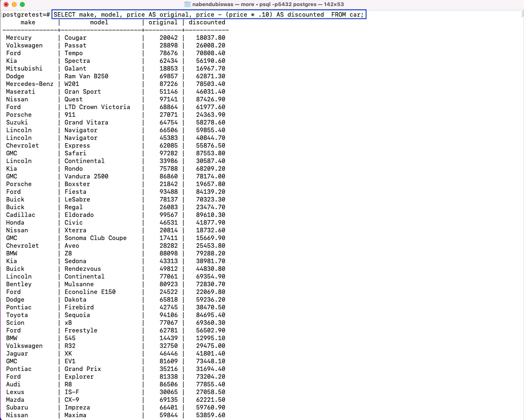Click 'Toyota' in the make column

(17, 315)
